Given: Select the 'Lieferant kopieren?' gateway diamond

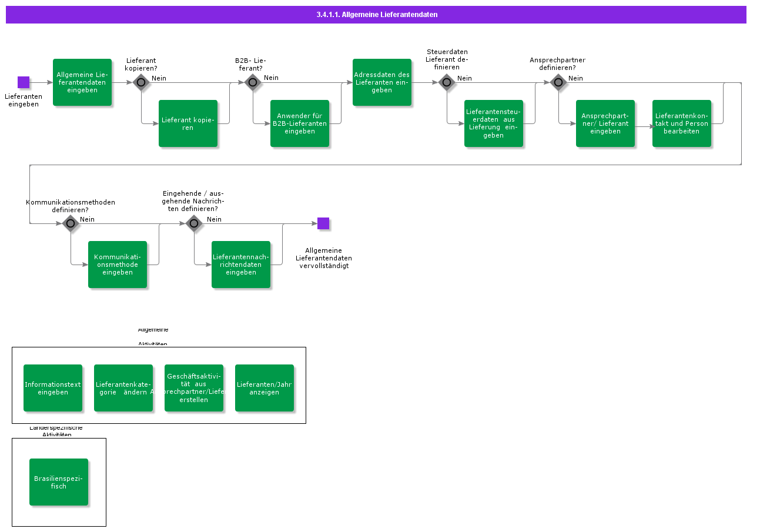Looking at the screenshot, I should click(141, 82).
